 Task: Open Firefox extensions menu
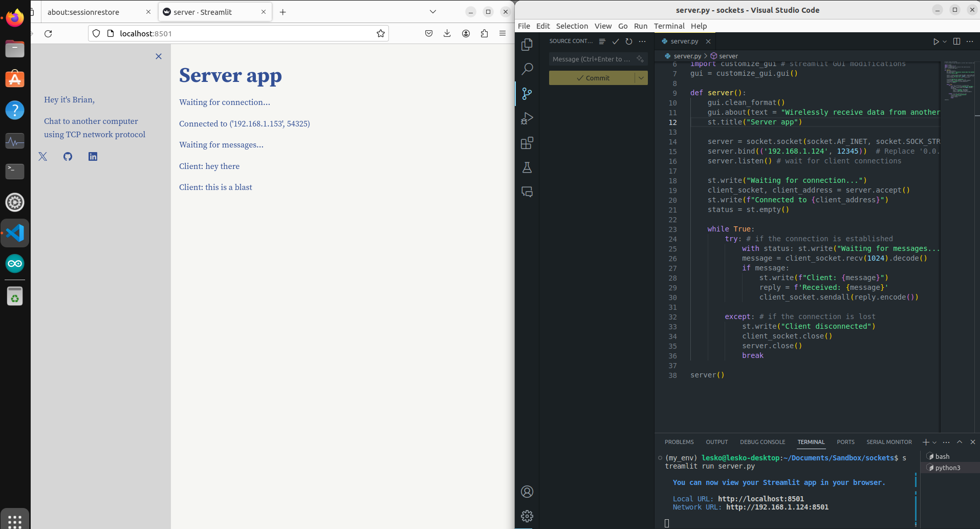tap(484, 34)
